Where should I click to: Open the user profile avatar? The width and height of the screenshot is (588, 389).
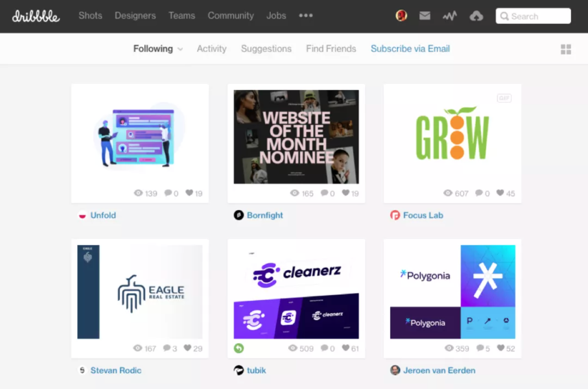401,15
